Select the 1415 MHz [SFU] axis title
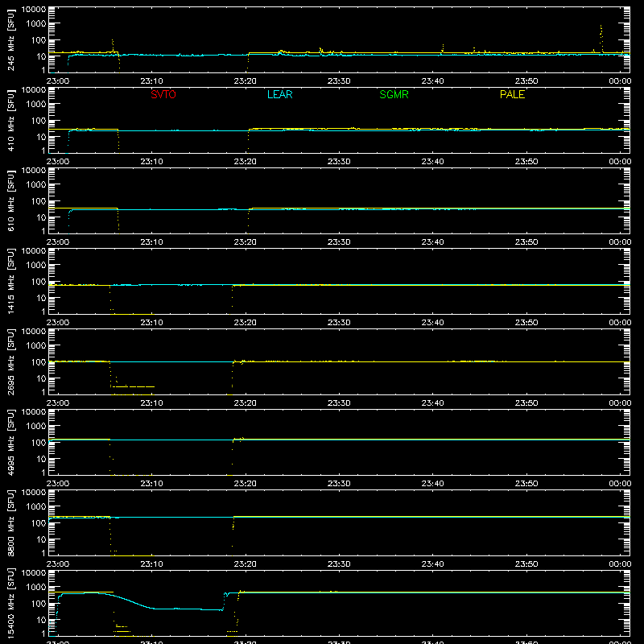 [x=11, y=281]
